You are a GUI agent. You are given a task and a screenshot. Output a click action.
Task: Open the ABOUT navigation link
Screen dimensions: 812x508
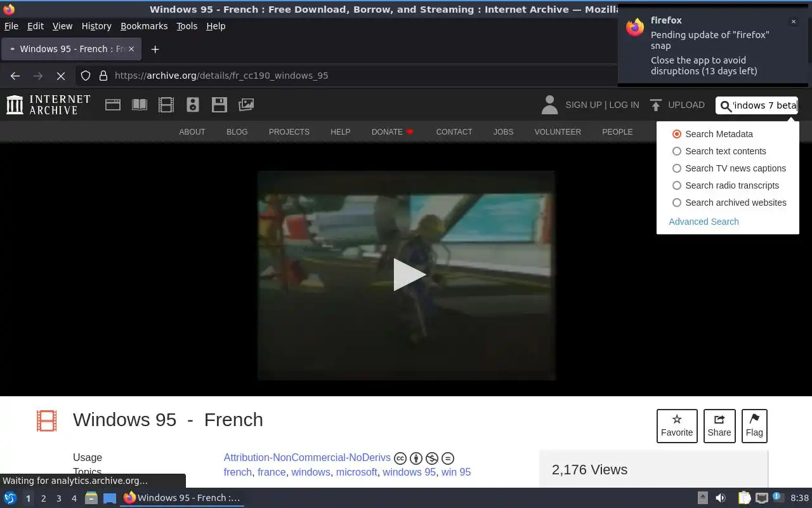pyautogui.click(x=192, y=132)
